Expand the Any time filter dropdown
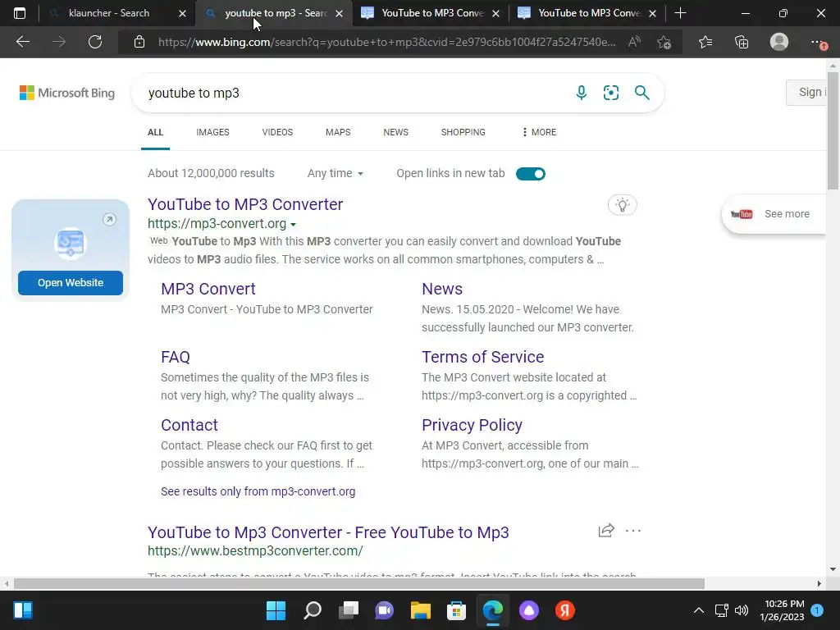This screenshot has width=840, height=630. click(x=336, y=173)
